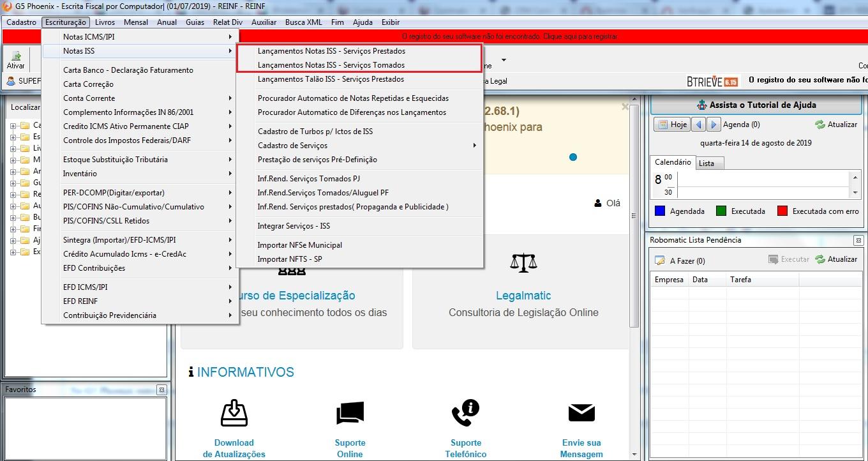Image resolution: width=868 pixels, height=461 pixels.
Task: Open toolbar dropdown arrow near top bar
Action: [x=504, y=60]
